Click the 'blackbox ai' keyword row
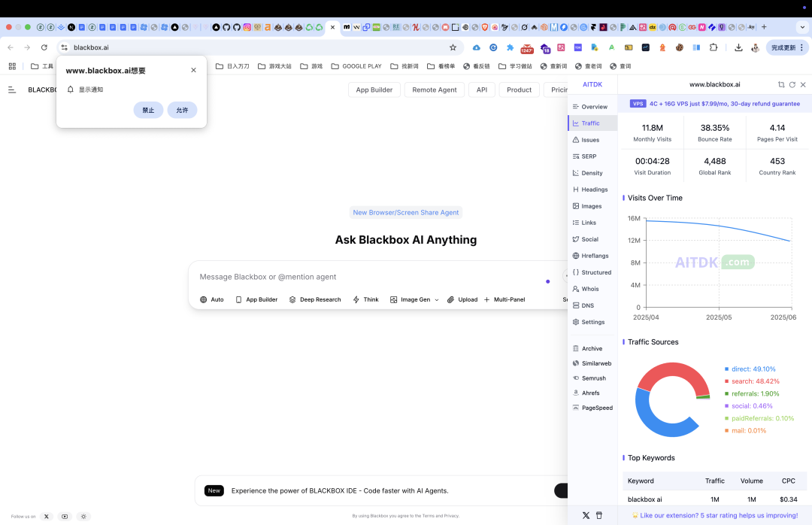The height and width of the screenshot is (525, 812). tap(715, 499)
